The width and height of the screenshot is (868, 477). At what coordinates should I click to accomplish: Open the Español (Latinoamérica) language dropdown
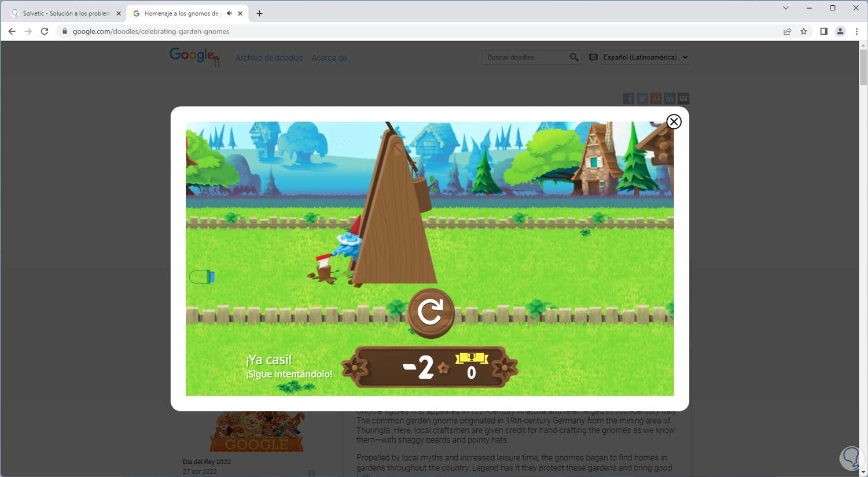(645, 57)
